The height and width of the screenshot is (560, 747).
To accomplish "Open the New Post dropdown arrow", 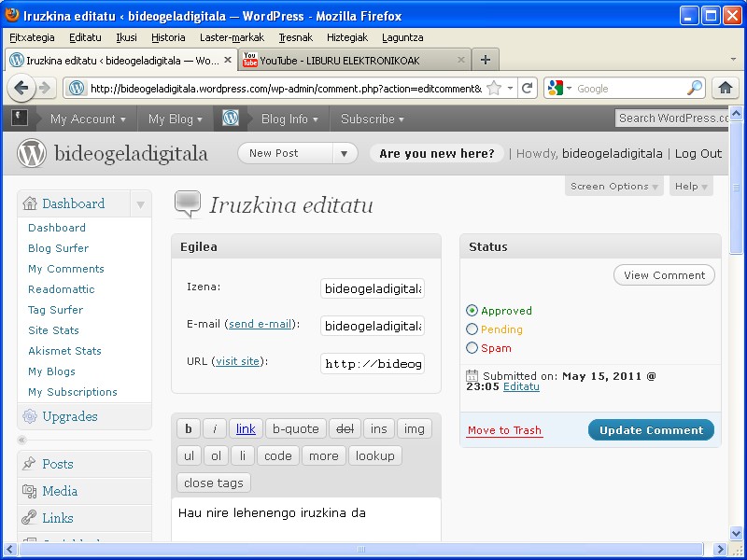I will 345,153.
